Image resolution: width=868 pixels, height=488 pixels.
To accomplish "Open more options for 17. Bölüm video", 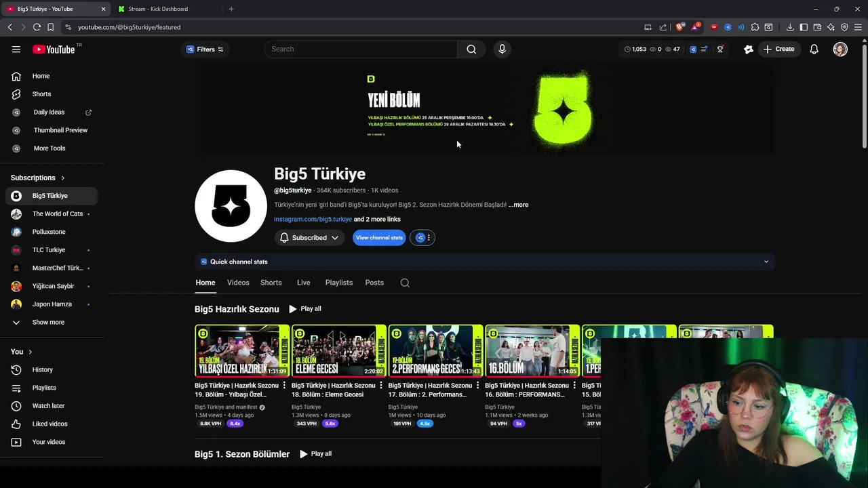I will (477, 386).
